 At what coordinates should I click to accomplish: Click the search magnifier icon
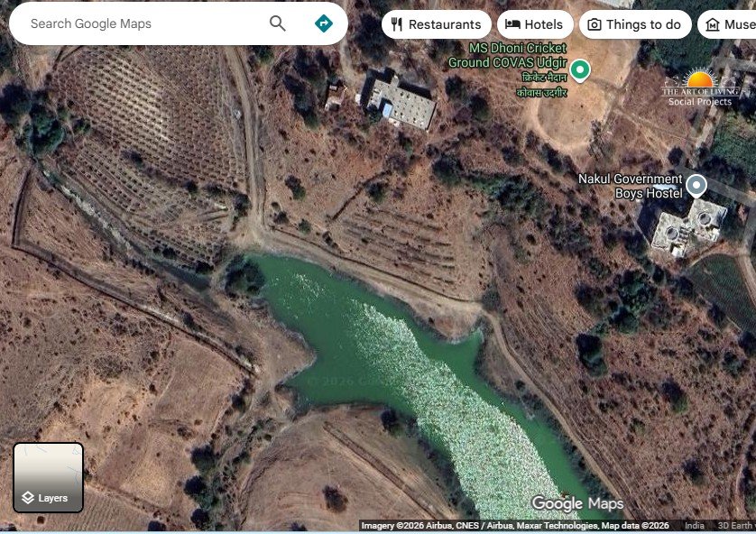[x=277, y=23]
